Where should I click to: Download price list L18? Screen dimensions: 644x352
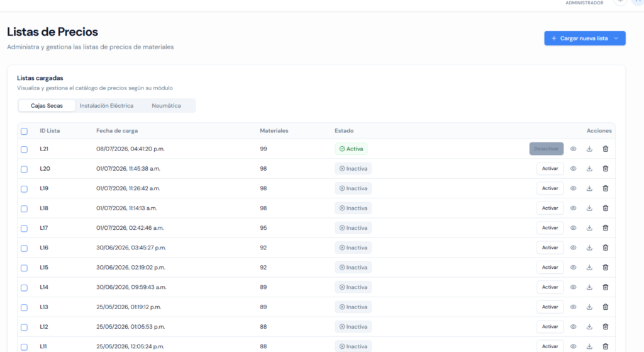(x=589, y=208)
